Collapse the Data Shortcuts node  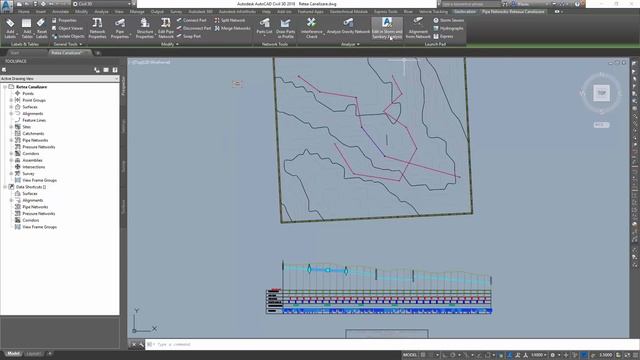click(5, 187)
